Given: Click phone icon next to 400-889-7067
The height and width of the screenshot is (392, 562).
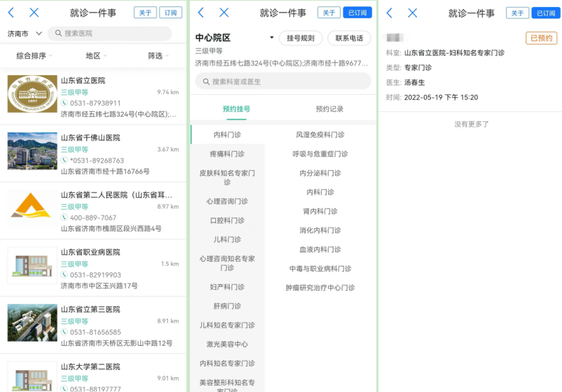Looking at the screenshot, I should coord(64,218).
